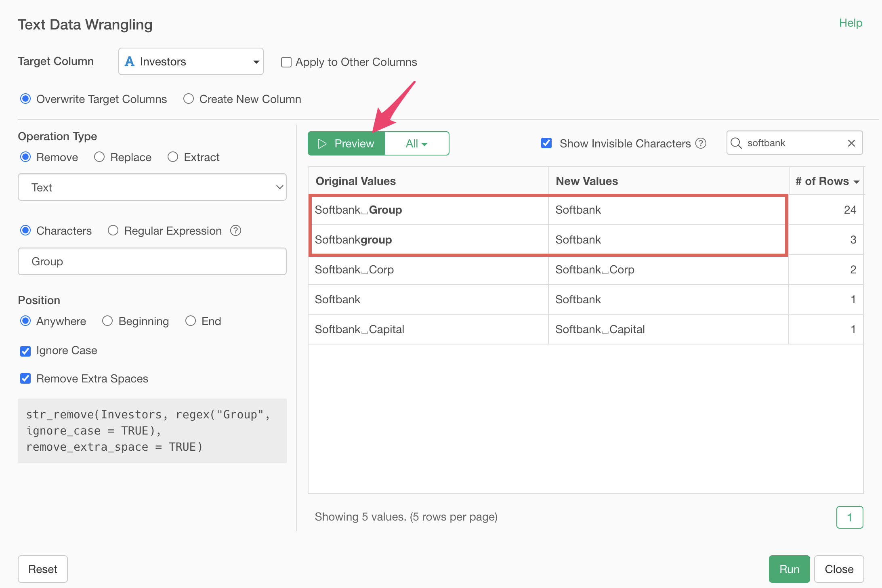Screen dimensions: 882x588
Task: Toggle the Remove Extra Spaces checkbox
Action: [25, 379]
